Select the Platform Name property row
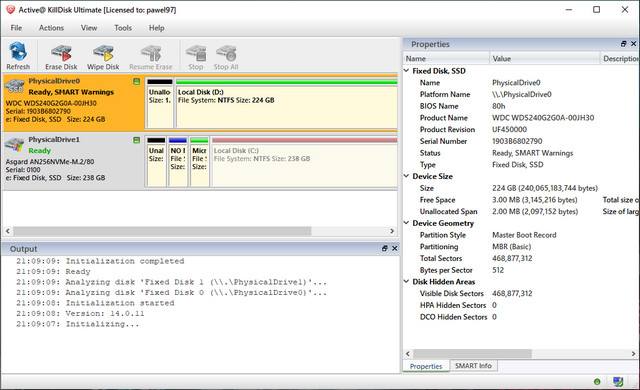 pyautogui.click(x=521, y=94)
